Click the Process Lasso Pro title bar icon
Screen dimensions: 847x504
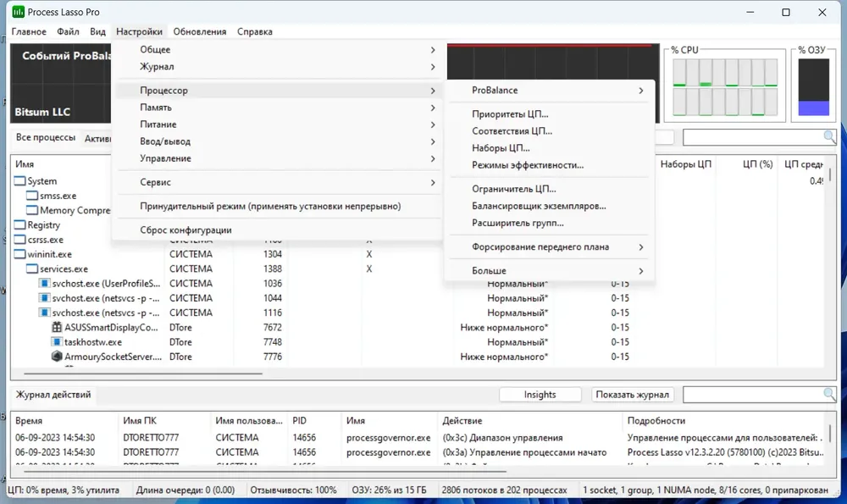coord(18,12)
